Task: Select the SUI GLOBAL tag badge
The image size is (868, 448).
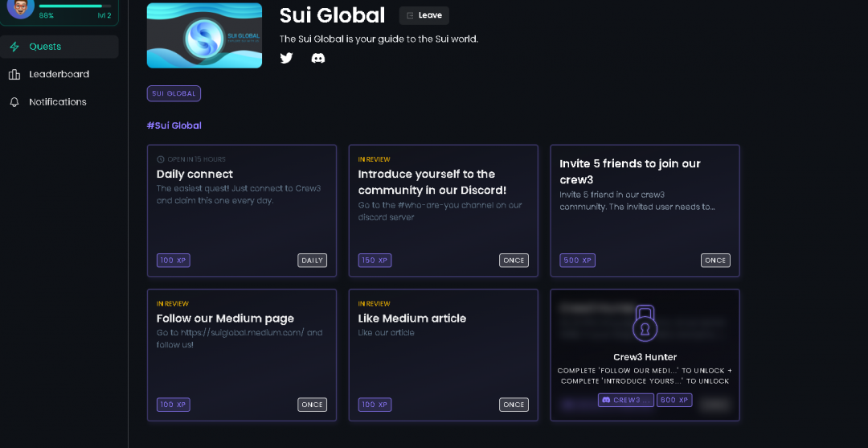Action: [x=174, y=93]
